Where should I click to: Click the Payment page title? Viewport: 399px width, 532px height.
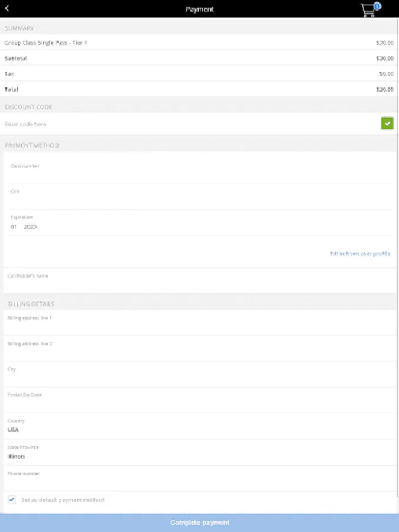tap(200, 9)
